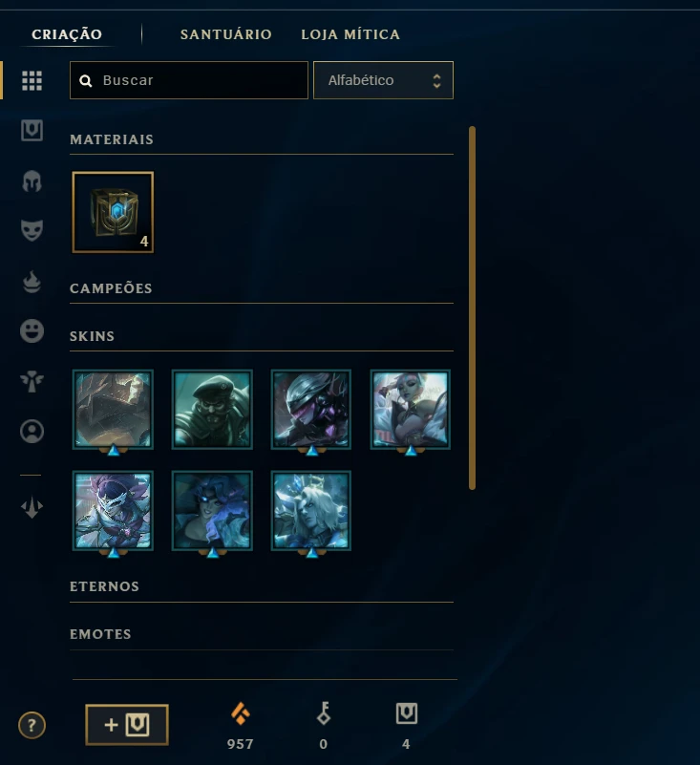
Task: Click the add chest purchase button
Action: tap(127, 725)
